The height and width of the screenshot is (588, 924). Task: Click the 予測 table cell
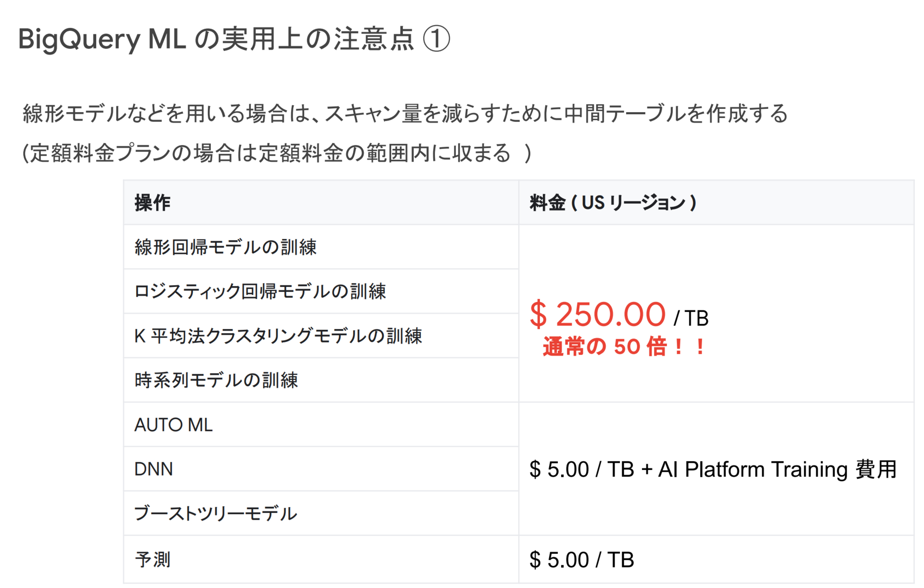point(321,559)
